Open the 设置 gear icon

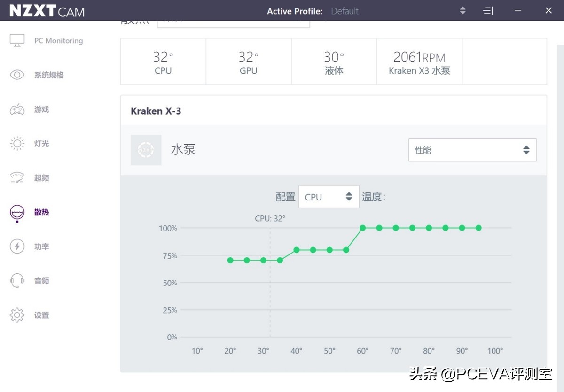coord(17,315)
